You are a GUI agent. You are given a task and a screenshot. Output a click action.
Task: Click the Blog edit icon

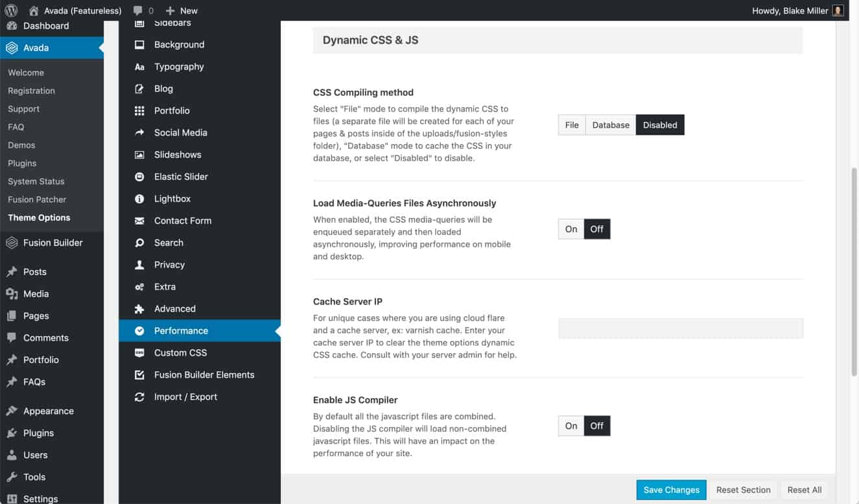(x=139, y=89)
